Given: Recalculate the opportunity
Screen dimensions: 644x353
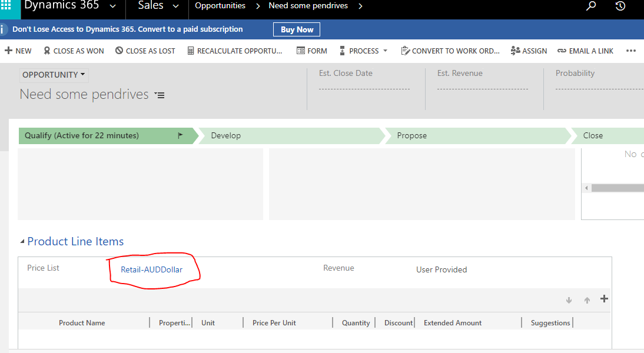Looking at the screenshot, I should coord(235,51).
